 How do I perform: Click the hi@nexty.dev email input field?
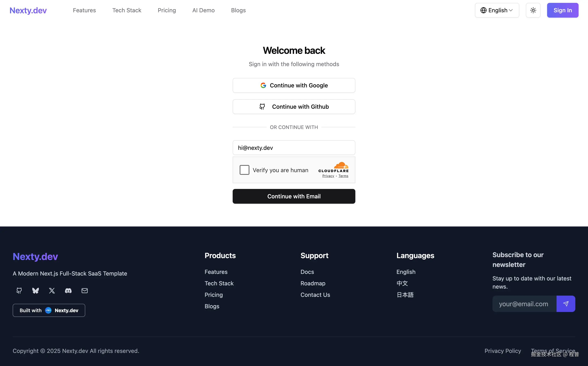[294, 148]
